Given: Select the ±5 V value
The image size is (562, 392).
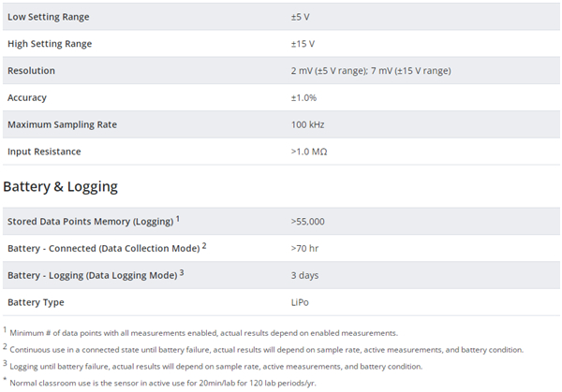Looking at the screenshot, I should click(x=301, y=17).
